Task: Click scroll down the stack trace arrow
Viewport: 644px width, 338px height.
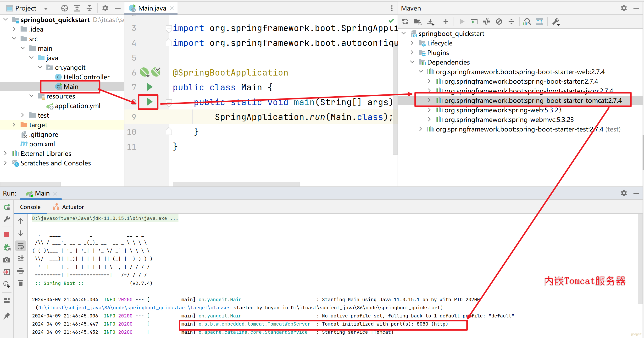Action: coord(21,233)
